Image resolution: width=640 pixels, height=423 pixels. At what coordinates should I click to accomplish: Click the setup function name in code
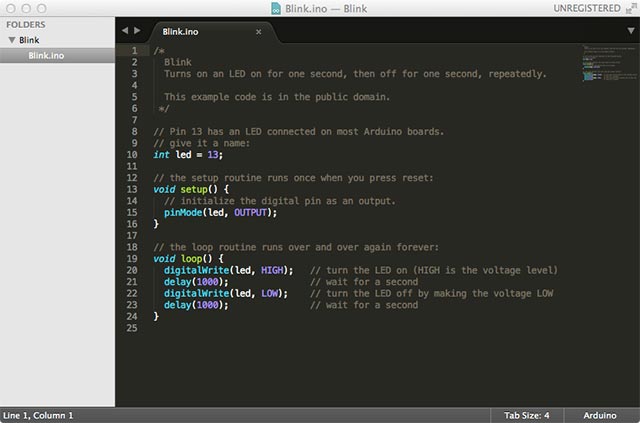tap(195, 189)
